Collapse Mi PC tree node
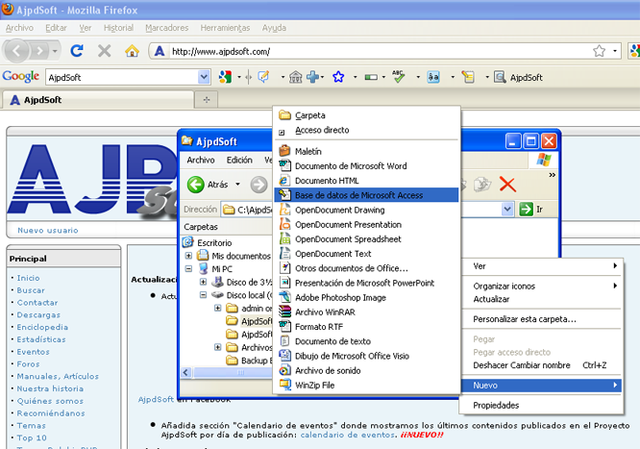 (x=189, y=269)
